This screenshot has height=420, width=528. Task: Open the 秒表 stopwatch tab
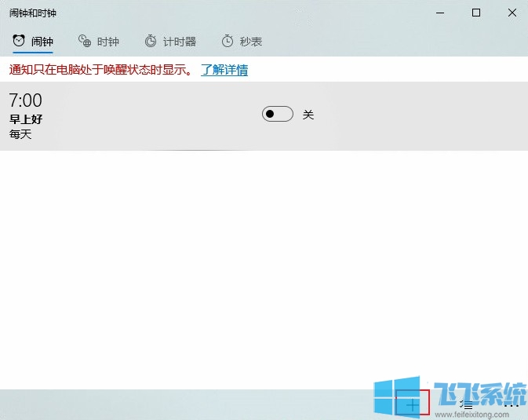251,42
